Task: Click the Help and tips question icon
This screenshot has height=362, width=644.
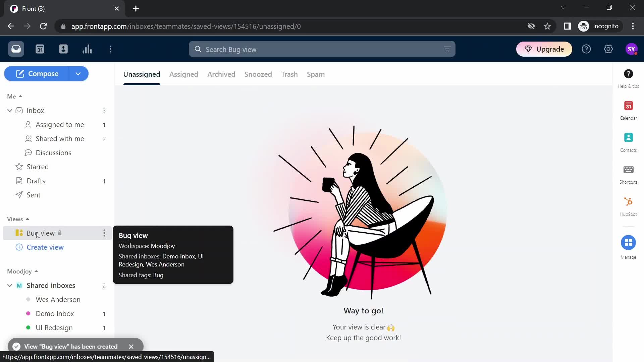Action: [629, 74]
